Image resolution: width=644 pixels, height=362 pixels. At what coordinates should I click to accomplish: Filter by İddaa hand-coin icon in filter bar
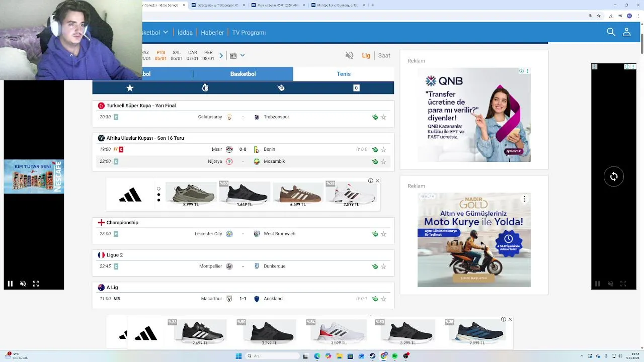click(x=281, y=88)
